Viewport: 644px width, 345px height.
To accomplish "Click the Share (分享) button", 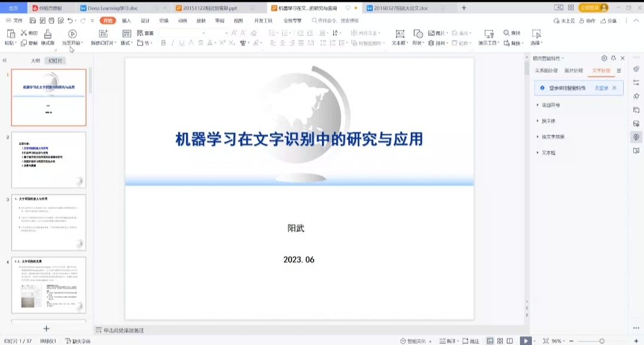I will tap(608, 20).
